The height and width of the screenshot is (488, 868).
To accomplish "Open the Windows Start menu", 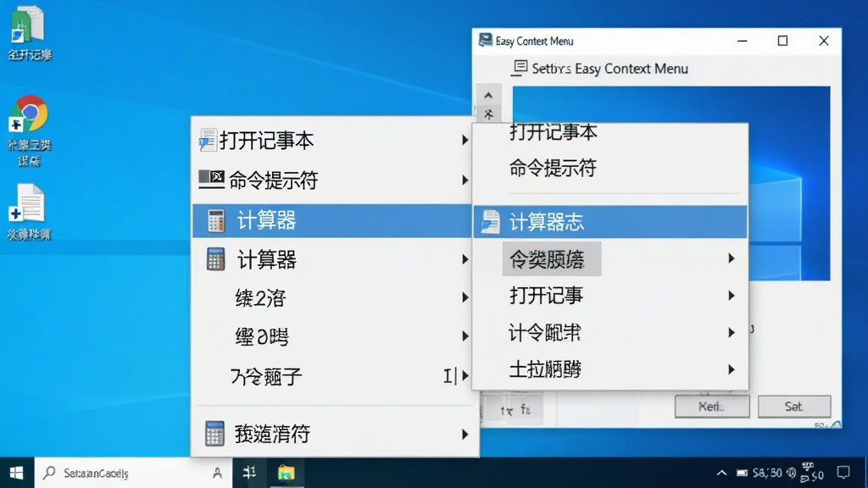I will pos(17,473).
